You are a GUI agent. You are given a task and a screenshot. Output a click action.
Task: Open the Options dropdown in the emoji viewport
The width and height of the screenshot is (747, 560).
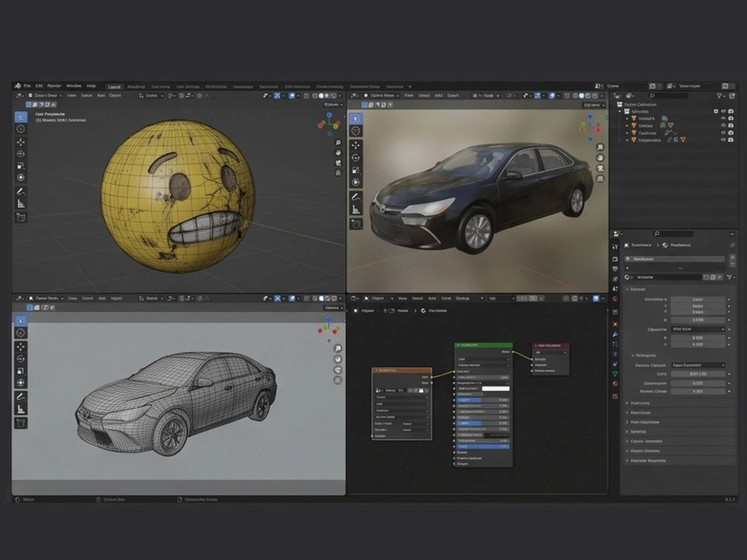pyautogui.click(x=333, y=105)
